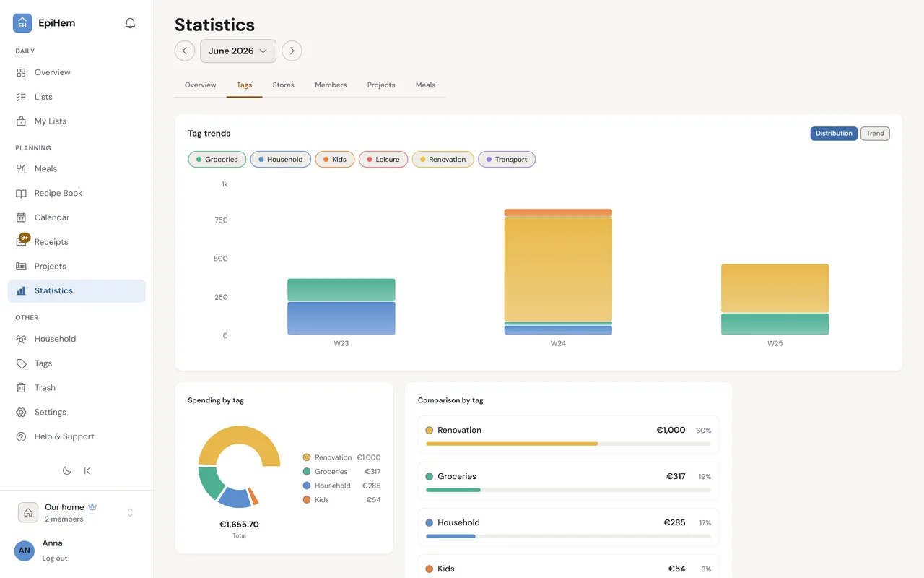Click the W24 Renovation yellow bar segment

pyautogui.click(x=558, y=269)
